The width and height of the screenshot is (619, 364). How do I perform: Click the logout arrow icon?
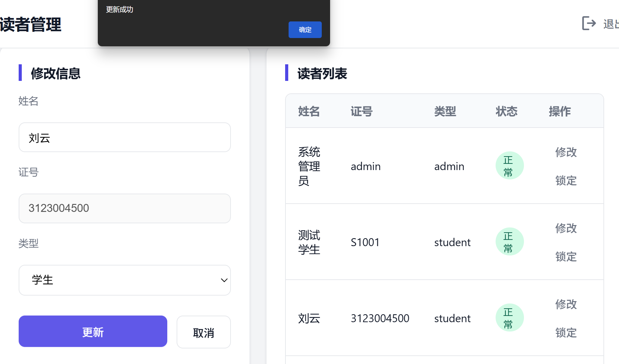pos(589,23)
